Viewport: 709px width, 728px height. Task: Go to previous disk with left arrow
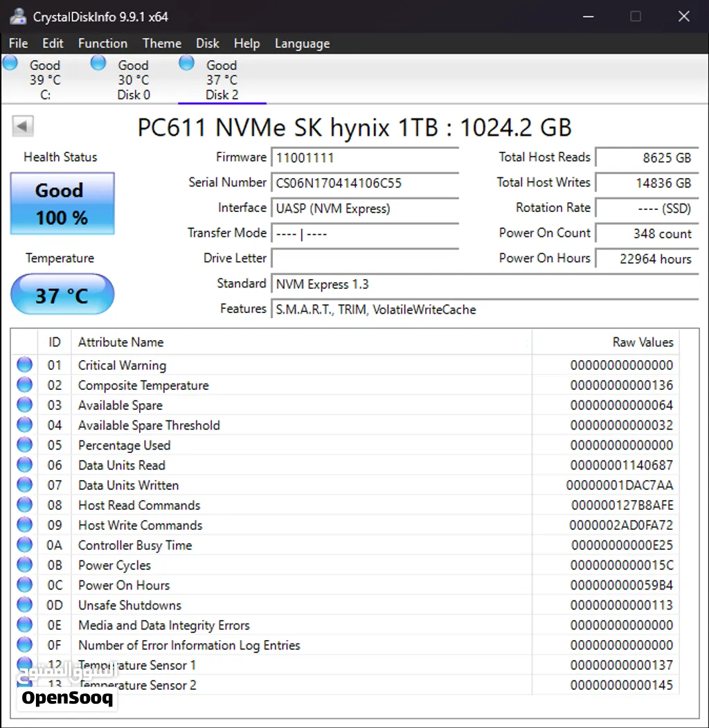coord(22,126)
